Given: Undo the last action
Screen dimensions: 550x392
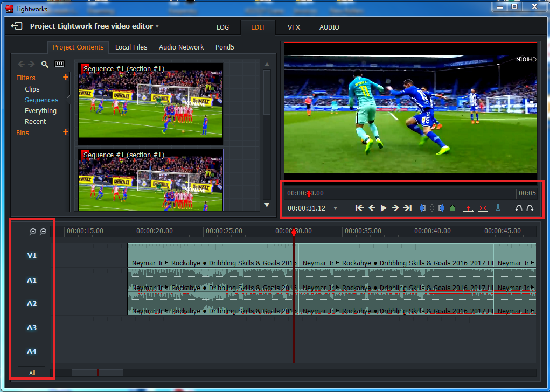Looking at the screenshot, I should (518, 208).
